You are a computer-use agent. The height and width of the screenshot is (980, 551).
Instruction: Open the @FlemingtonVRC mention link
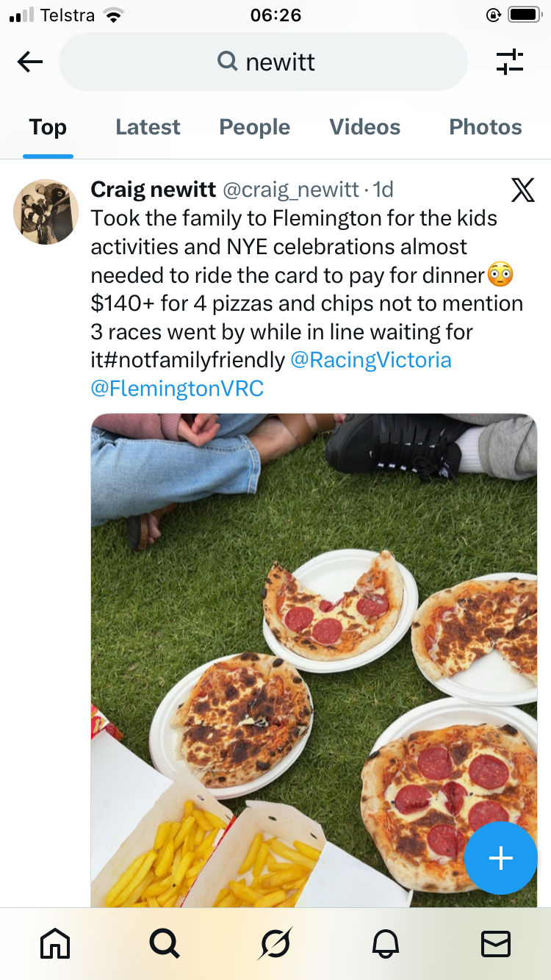[176, 388]
